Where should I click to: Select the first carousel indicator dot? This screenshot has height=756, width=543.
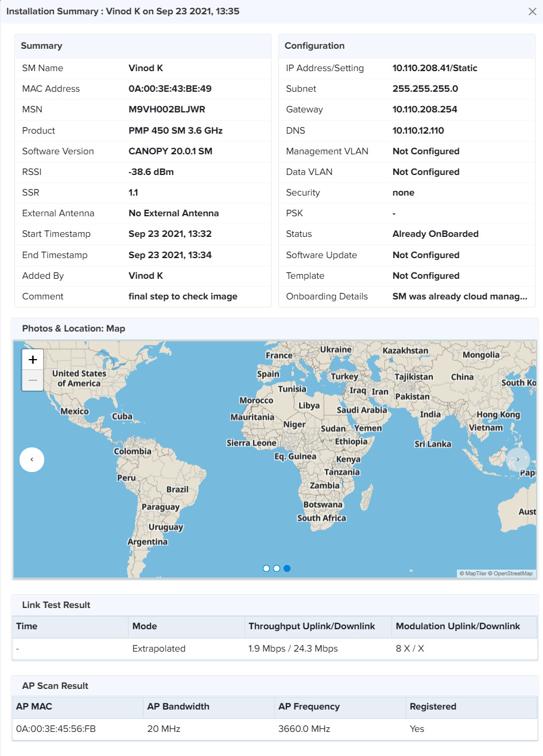(x=266, y=568)
